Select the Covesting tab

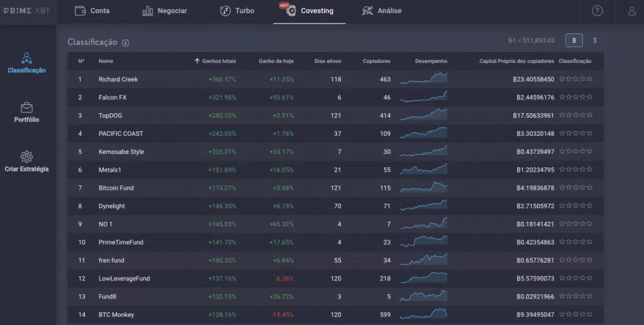point(309,11)
